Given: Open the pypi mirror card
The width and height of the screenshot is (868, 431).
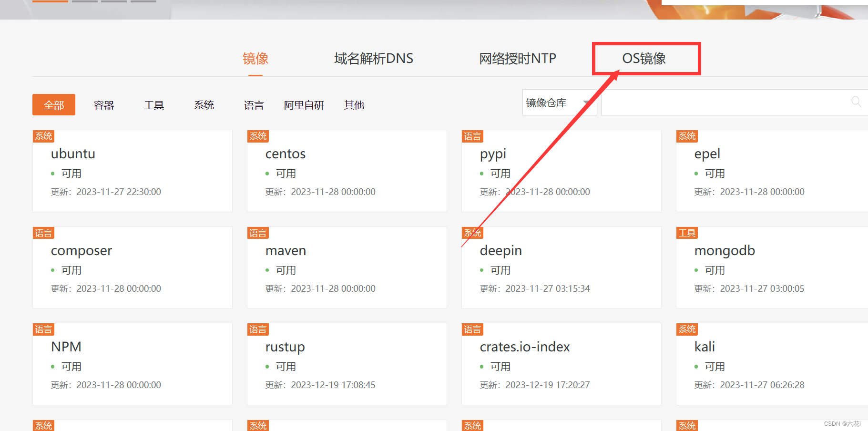Looking at the screenshot, I should tap(562, 171).
